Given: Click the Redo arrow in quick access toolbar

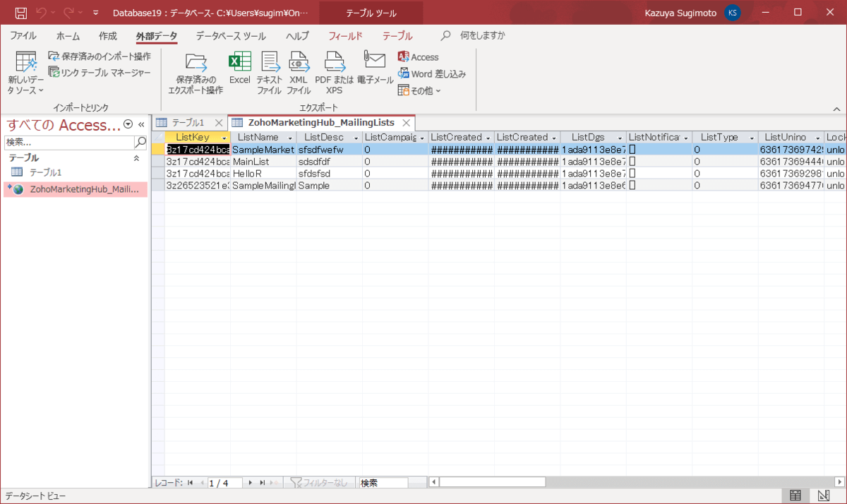Looking at the screenshot, I should 68,13.
